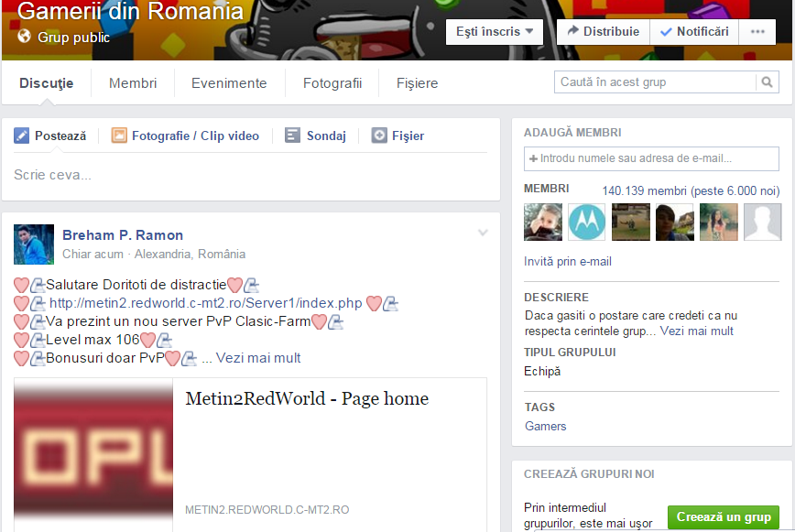Click the Sondaj poll icon
This screenshot has height=532, width=795.
point(292,136)
